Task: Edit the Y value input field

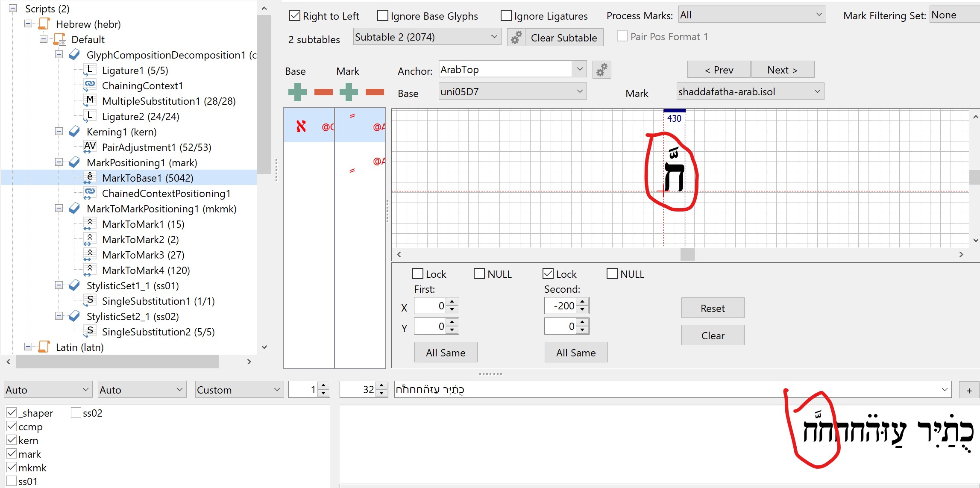Action: pos(431,326)
